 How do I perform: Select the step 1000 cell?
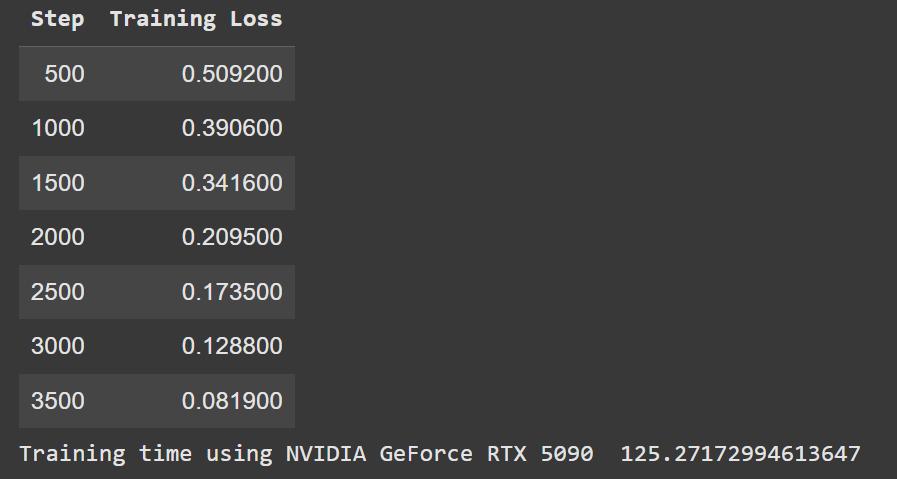58,128
